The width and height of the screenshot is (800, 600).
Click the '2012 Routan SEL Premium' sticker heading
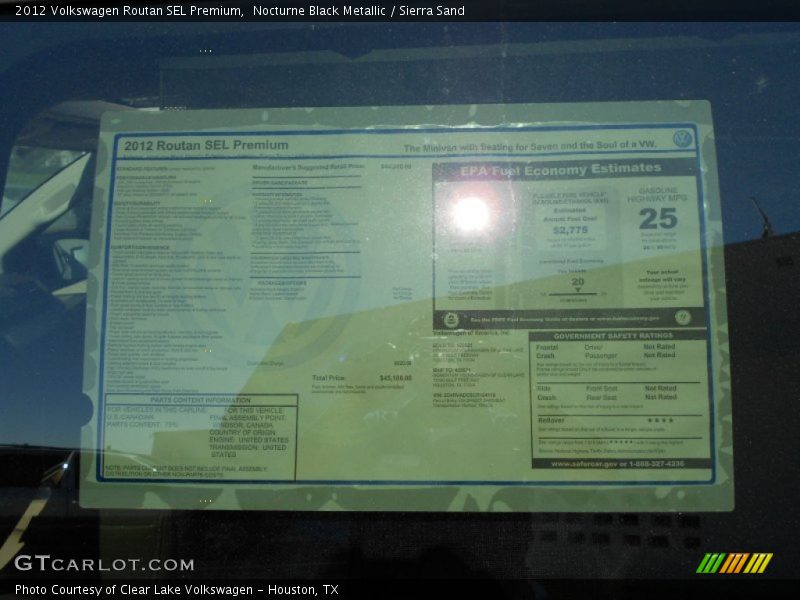coord(206,145)
